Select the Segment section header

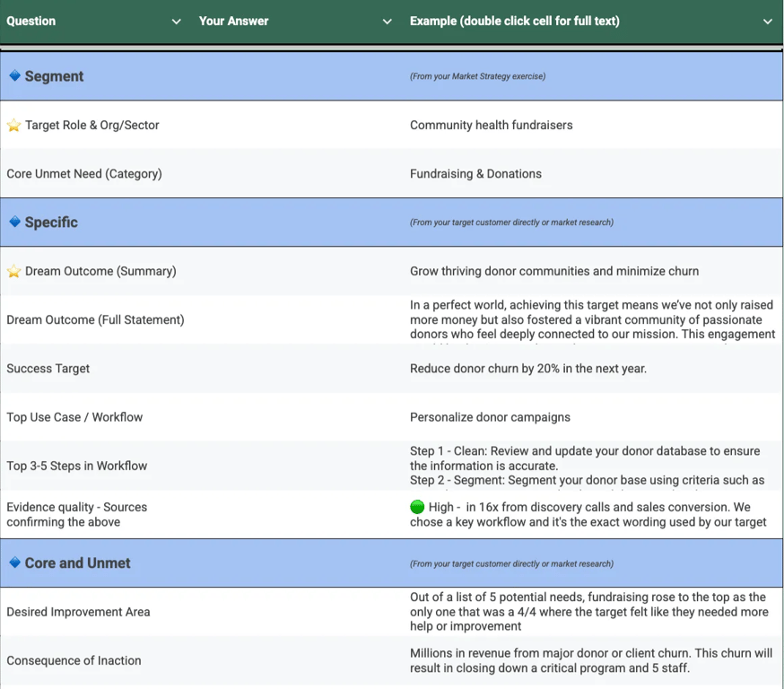click(x=55, y=77)
